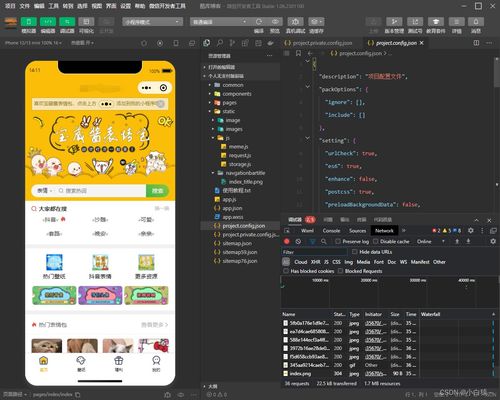Click the clear network log icon

[298, 241]
